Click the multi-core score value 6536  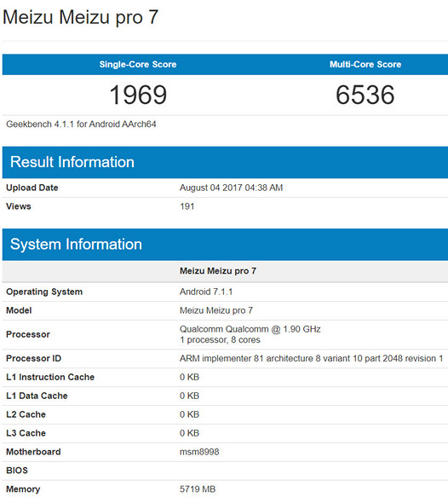coord(365,95)
